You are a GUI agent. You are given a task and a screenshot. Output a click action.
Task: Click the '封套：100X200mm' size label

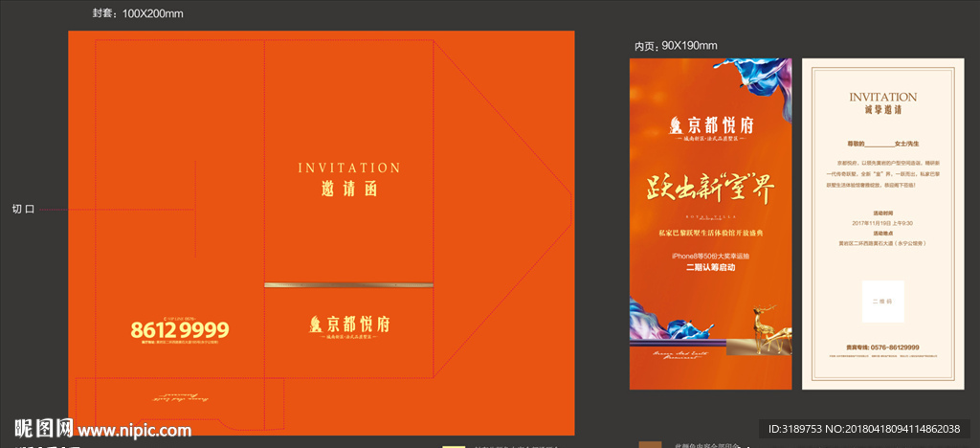(x=138, y=13)
